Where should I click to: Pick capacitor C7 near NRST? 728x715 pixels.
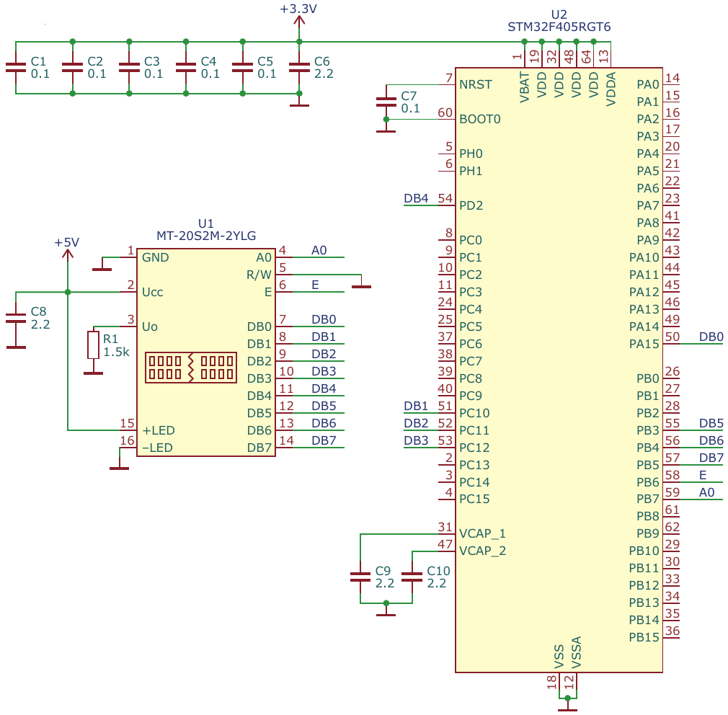tap(386, 102)
